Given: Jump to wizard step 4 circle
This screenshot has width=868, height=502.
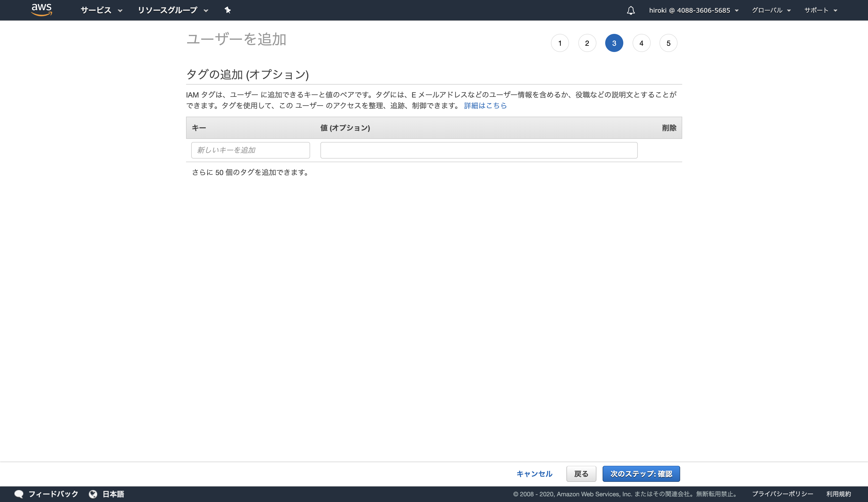Looking at the screenshot, I should (x=641, y=43).
